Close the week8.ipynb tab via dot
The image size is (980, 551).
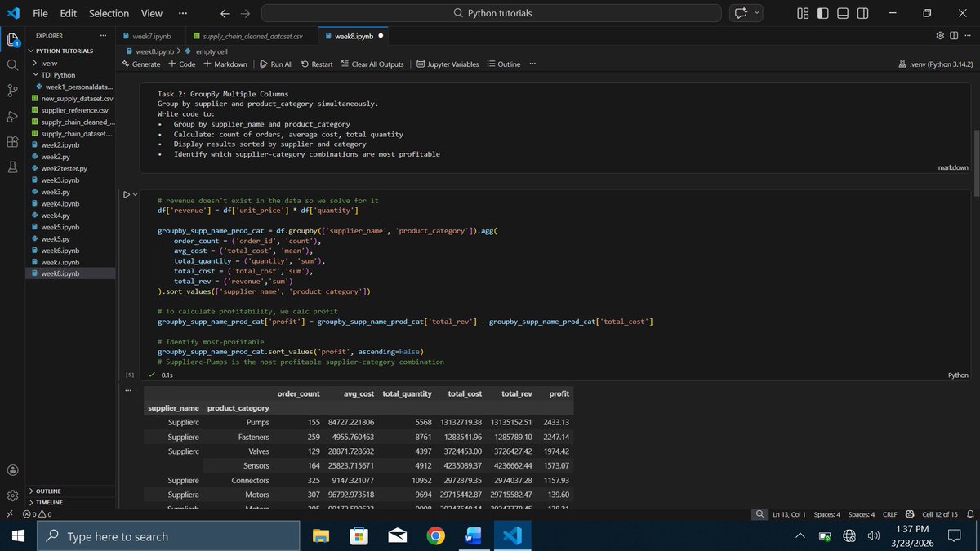coord(381,36)
